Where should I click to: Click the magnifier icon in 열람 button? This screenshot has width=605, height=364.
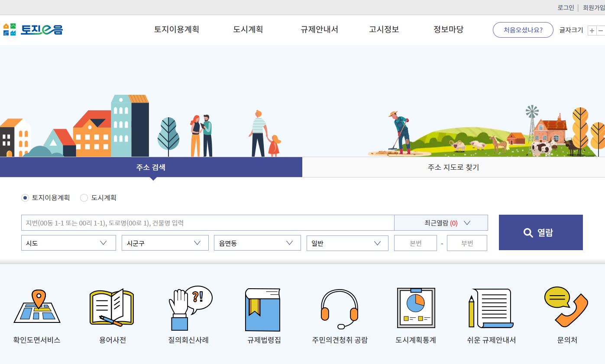(528, 233)
